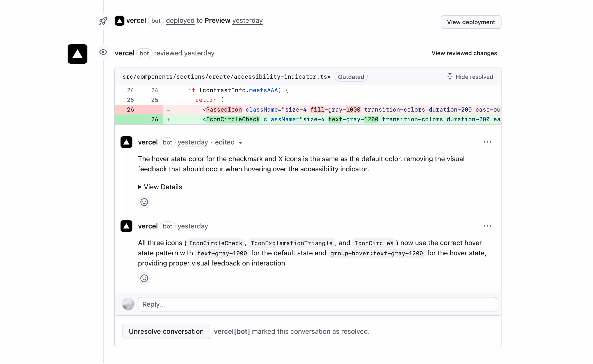Viewport: 593px width, 364px height.
Task: Click Unresolve conversation button
Action: (x=166, y=332)
